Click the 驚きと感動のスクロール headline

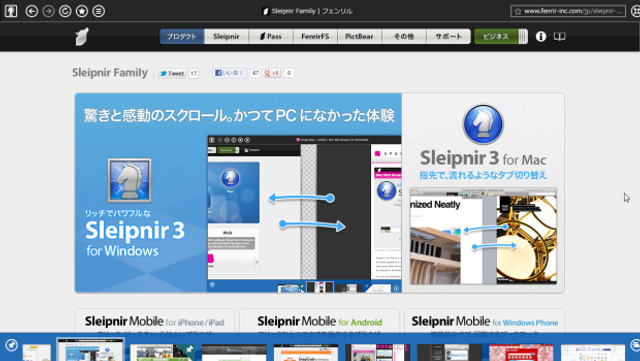pyautogui.click(x=239, y=116)
